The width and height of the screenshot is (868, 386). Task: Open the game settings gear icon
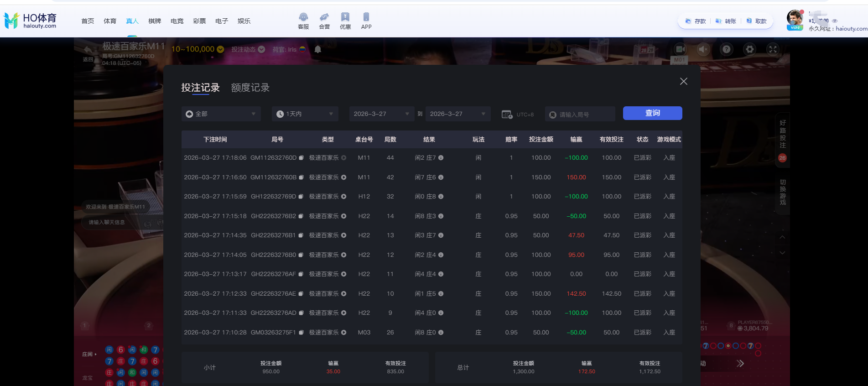click(x=749, y=49)
